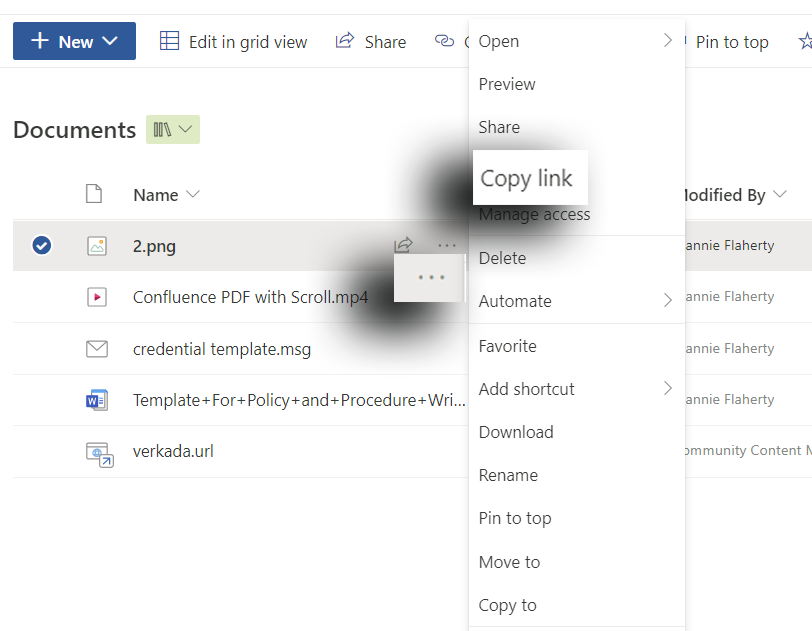Image resolution: width=812 pixels, height=631 pixels.
Task: Click the link file icon for verkada.url
Action: [x=97, y=452]
